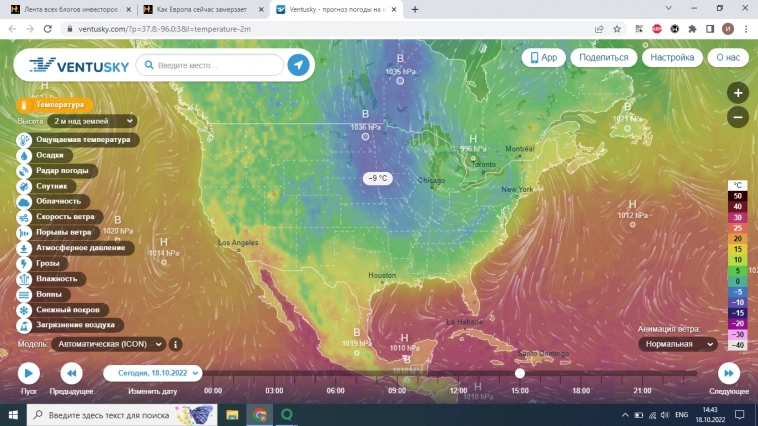
Task: Click the -9 °C temperature label on map
Action: [378, 178]
